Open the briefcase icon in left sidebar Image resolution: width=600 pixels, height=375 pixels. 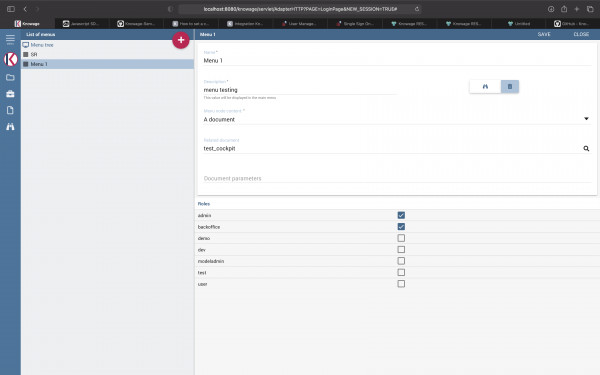(x=10, y=94)
